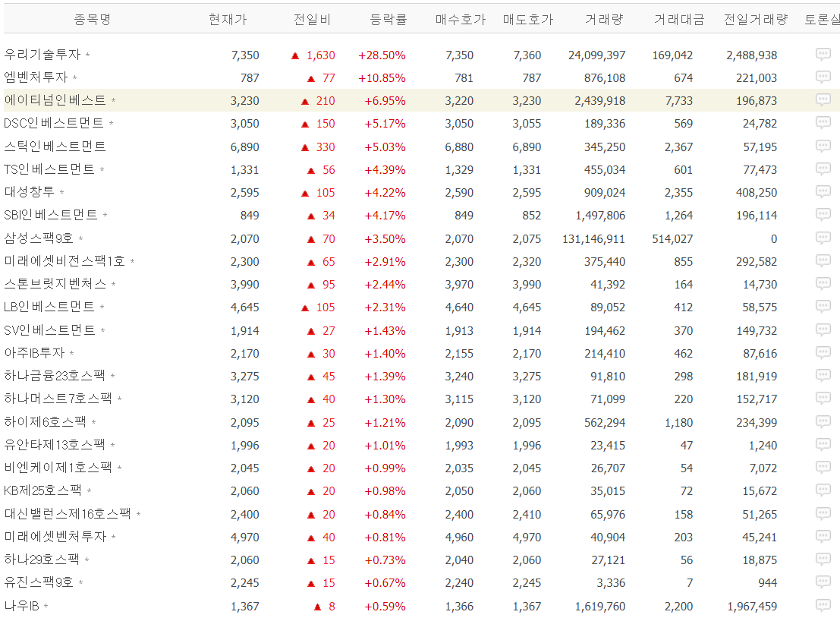Open the TS인베스트먼트 stock link

(49, 169)
